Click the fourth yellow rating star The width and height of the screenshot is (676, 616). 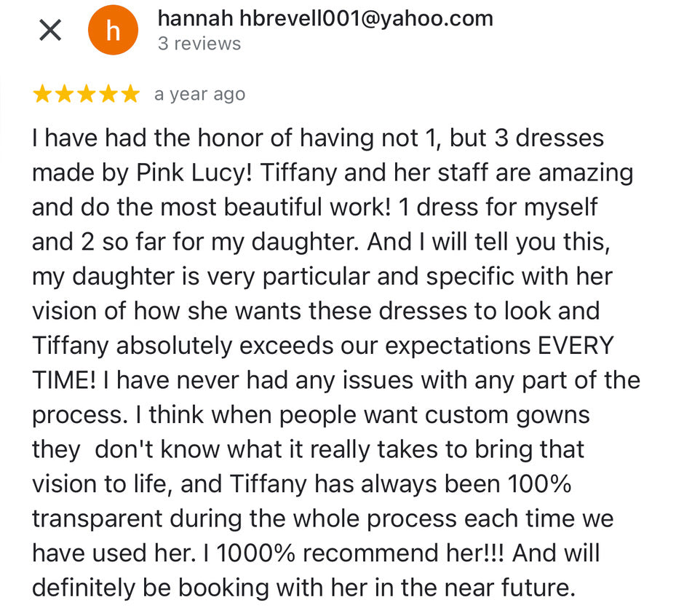point(108,94)
